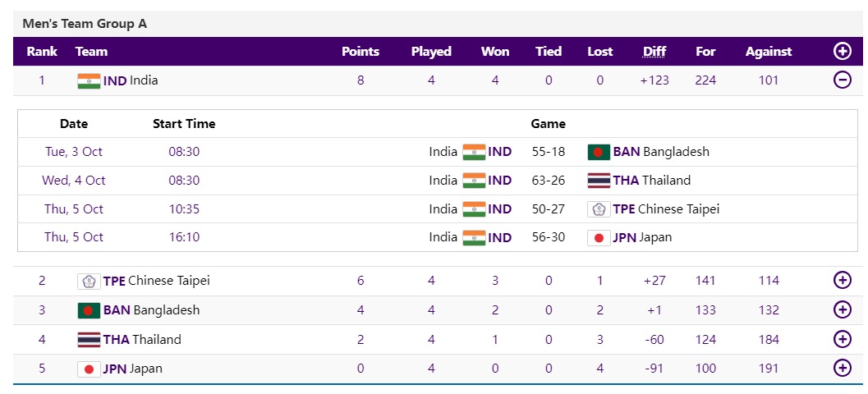Select the Tue, 3 Oct match date
The image size is (868, 394).
(74, 152)
